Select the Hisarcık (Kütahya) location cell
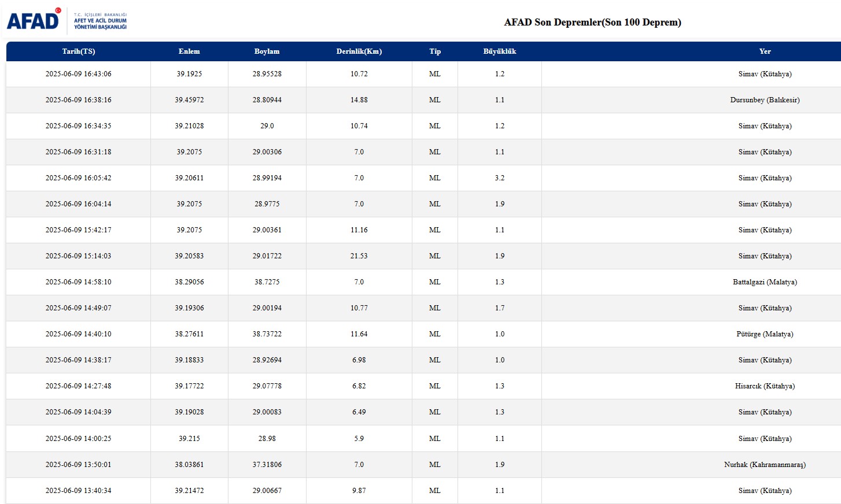Screen dimensions: 841x504 pos(765,386)
